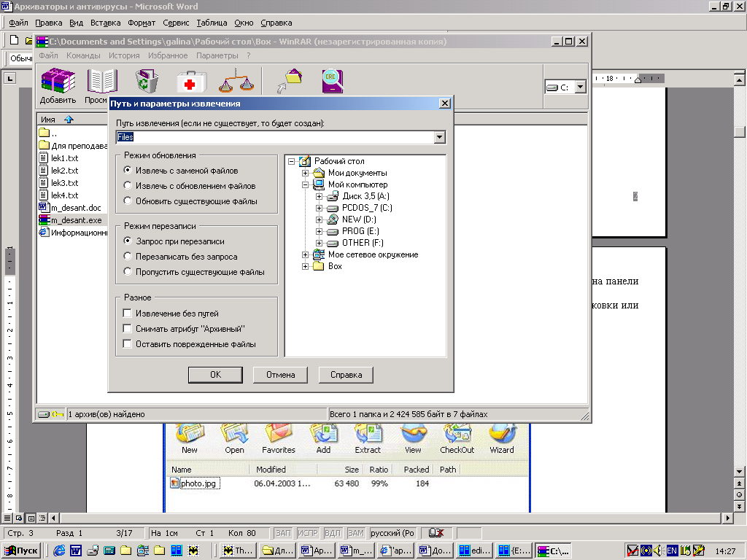Expand the 'Box' folder tree node

(x=306, y=266)
